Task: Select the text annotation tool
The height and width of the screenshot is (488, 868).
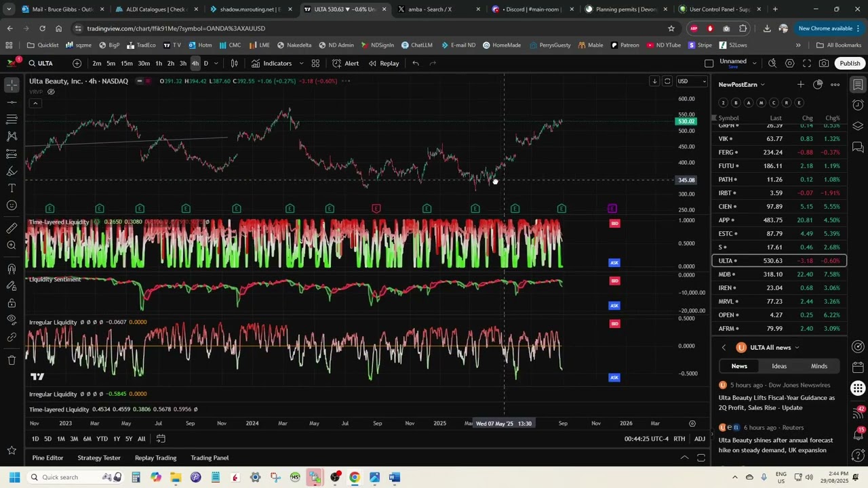Action: pyautogui.click(x=12, y=188)
